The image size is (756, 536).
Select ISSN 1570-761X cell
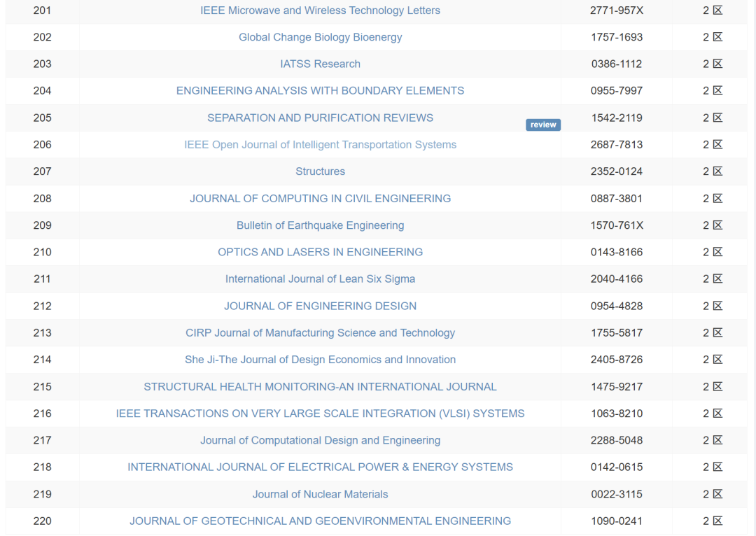(x=617, y=225)
